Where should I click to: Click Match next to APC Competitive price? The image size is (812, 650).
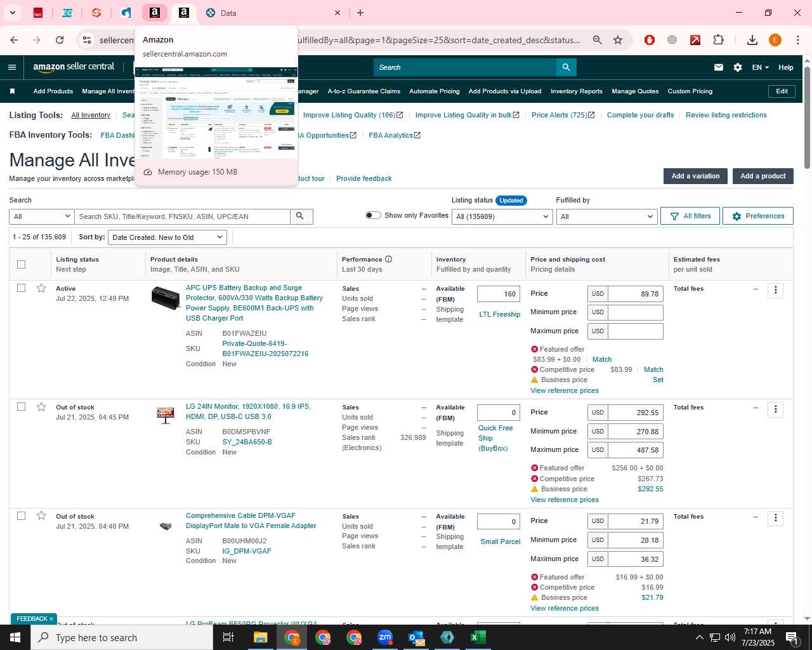[x=653, y=369]
